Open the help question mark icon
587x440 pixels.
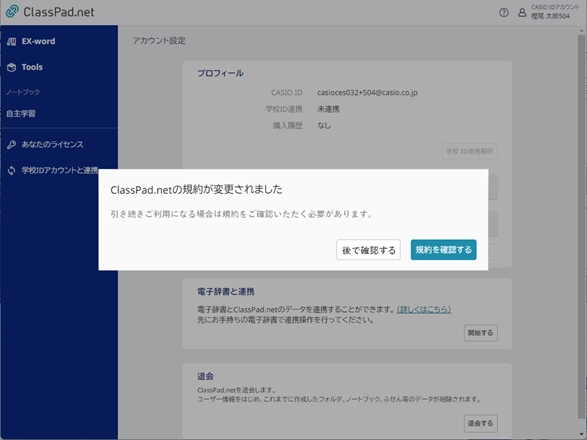click(x=504, y=12)
